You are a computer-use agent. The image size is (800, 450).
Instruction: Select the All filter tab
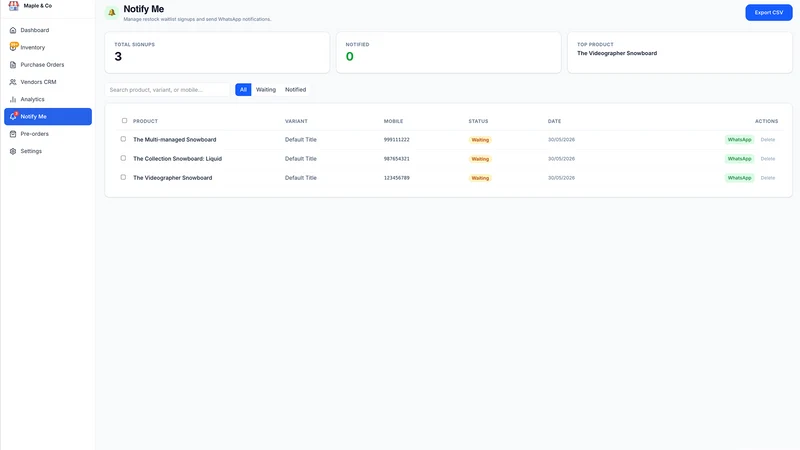click(x=243, y=89)
